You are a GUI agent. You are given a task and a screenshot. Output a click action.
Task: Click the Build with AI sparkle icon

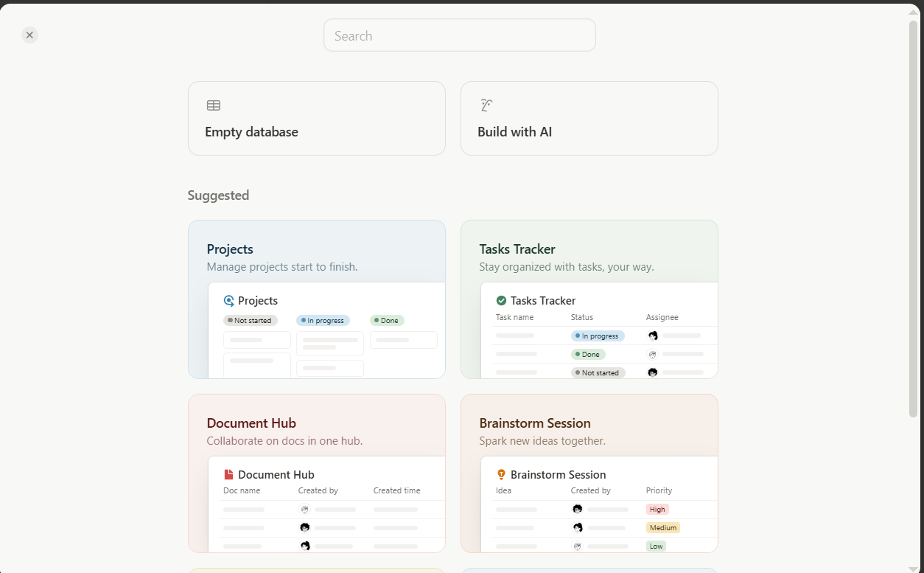tap(486, 105)
